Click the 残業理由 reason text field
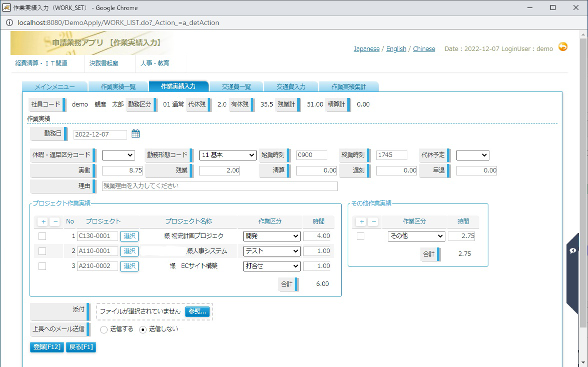The image size is (588, 367). (x=220, y=186)
